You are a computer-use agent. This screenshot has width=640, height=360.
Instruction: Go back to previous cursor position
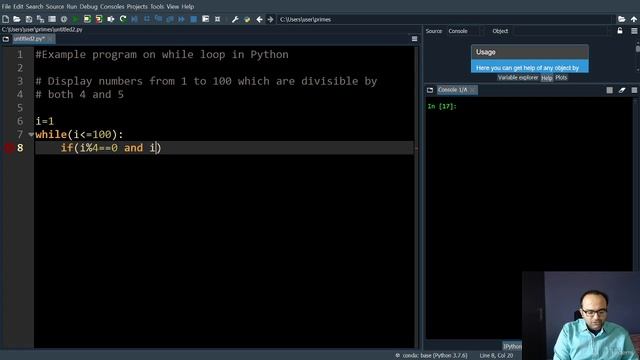click(x=259, y=19)
